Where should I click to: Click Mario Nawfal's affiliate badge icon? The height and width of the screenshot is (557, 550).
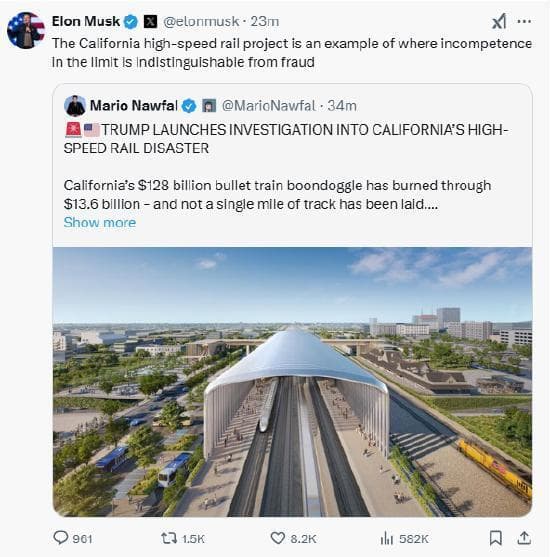pyautogui.click(x=209, y=106)
